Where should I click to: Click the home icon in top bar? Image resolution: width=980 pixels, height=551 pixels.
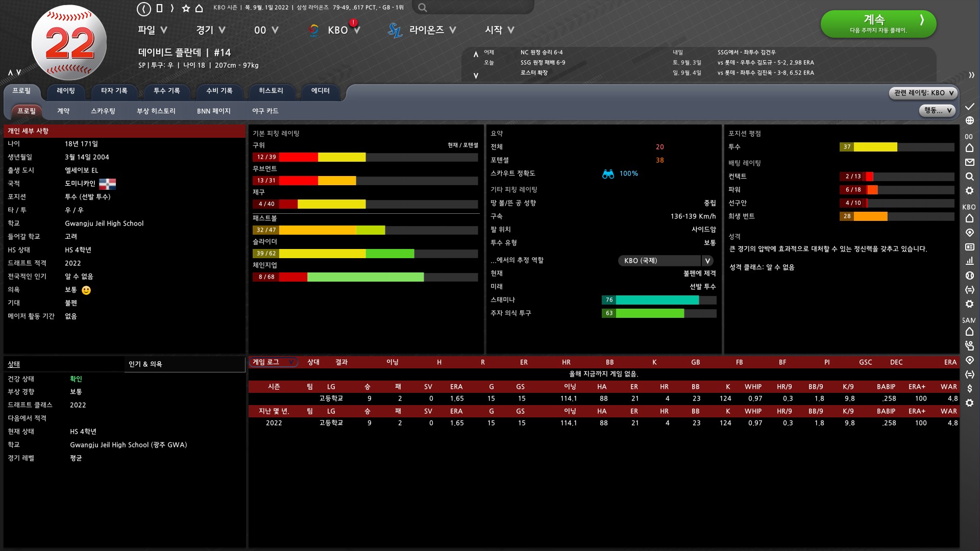[199, 8]
